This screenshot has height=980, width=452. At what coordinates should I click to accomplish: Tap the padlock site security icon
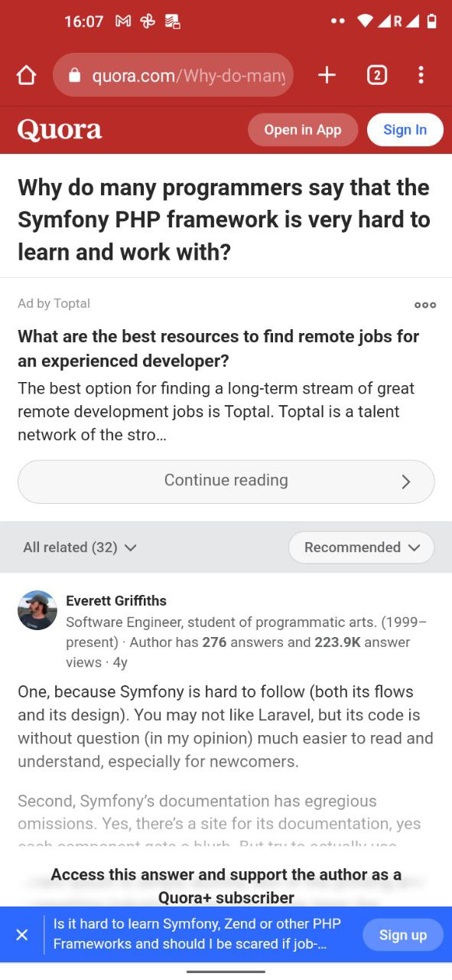[74, 75]
